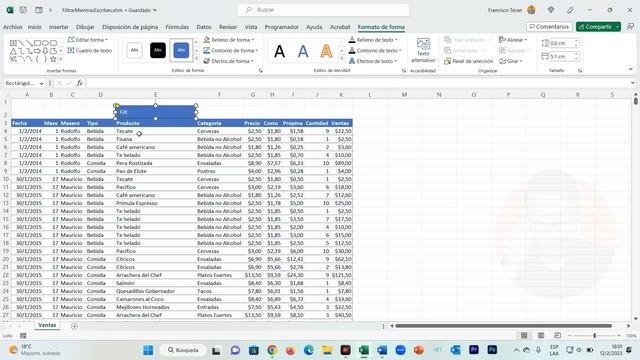This screenshot has height=360, width=640.
Task: Select the right arrow shape in gallery
Action: point(37,51)
